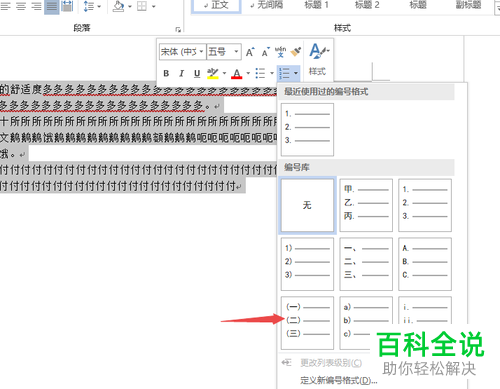Click the shading paint bucket icon

[118, 6]
